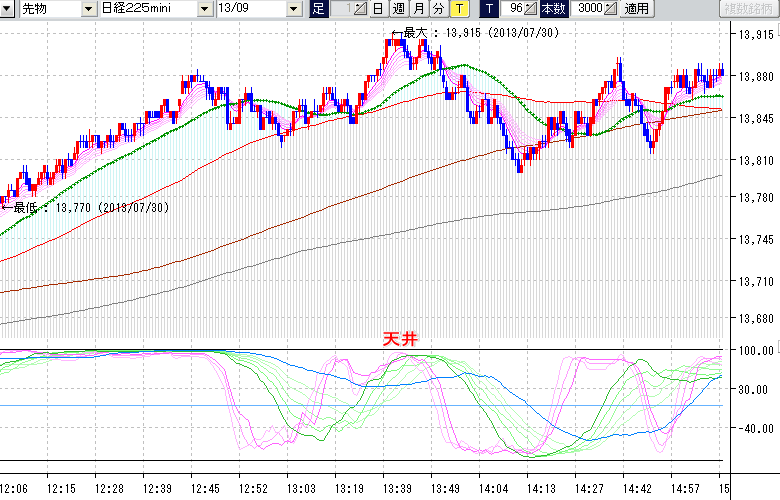Click the dark blue 本数 label
780x500 pixels.
[x=552, y=9]
